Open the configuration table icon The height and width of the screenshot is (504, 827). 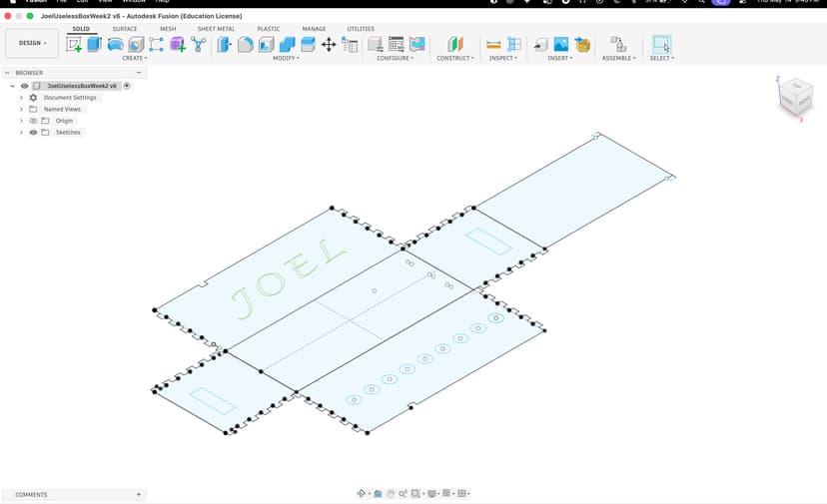tap(397, 44)
